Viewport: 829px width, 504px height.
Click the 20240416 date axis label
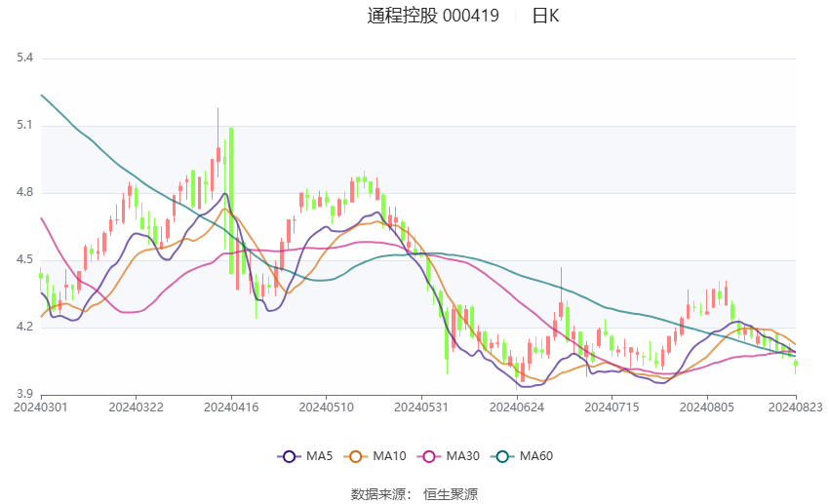coord(231,407)
